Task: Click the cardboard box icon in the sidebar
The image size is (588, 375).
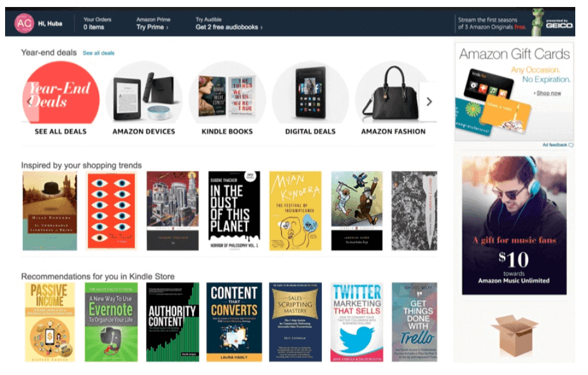Action: tap(517, 335)
